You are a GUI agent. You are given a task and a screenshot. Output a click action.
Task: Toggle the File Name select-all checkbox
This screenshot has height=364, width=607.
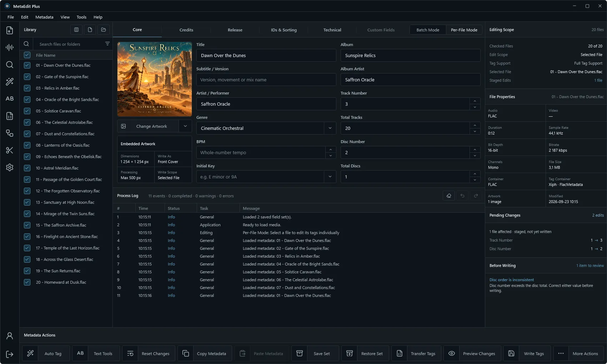point(27,55)
